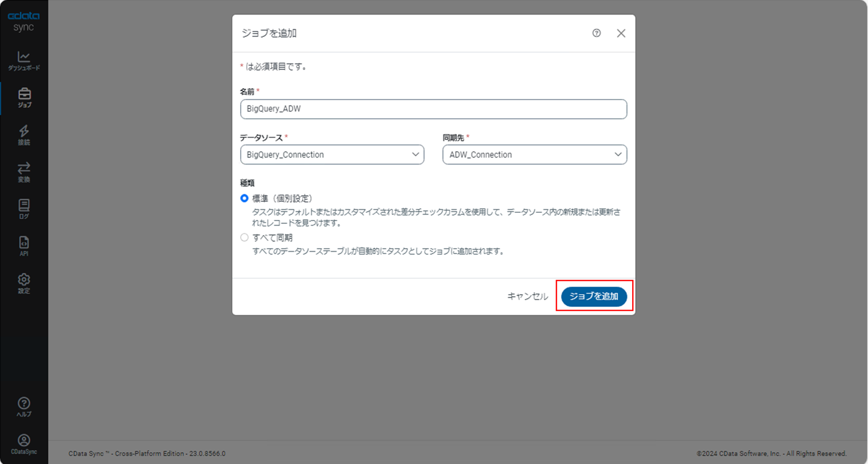Screen dimensions: 868x464
Task: Open the API document sidebar icon
Action: click(x=24, y=246)
